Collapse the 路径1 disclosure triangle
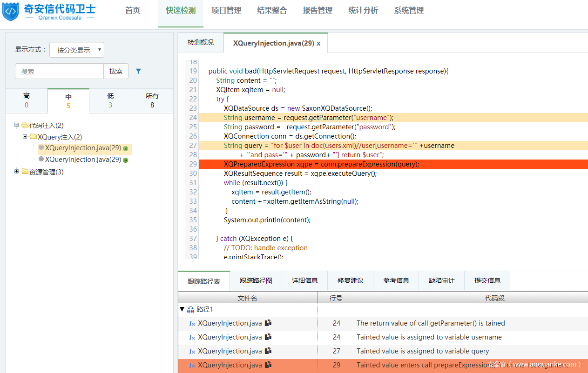 (x=182, y=309)
